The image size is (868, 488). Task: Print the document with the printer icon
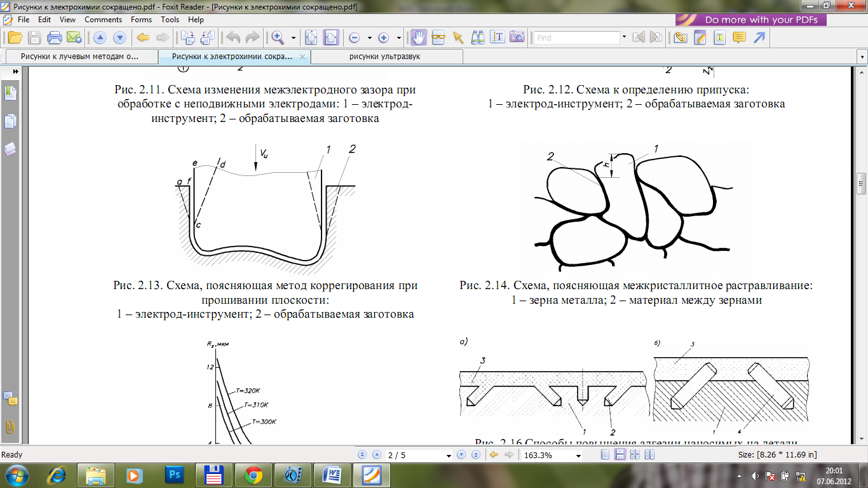[55, 37]
